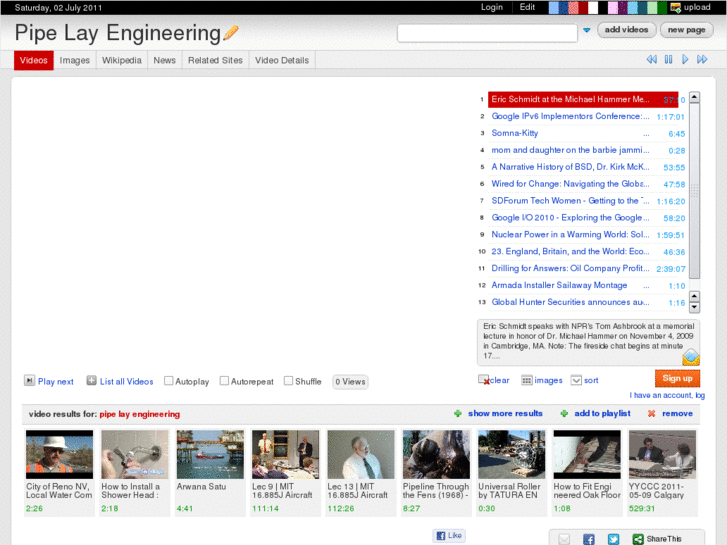Click the upload icon in the top bar
Viewport: 727px width, 545px height.
coord(675,7)
